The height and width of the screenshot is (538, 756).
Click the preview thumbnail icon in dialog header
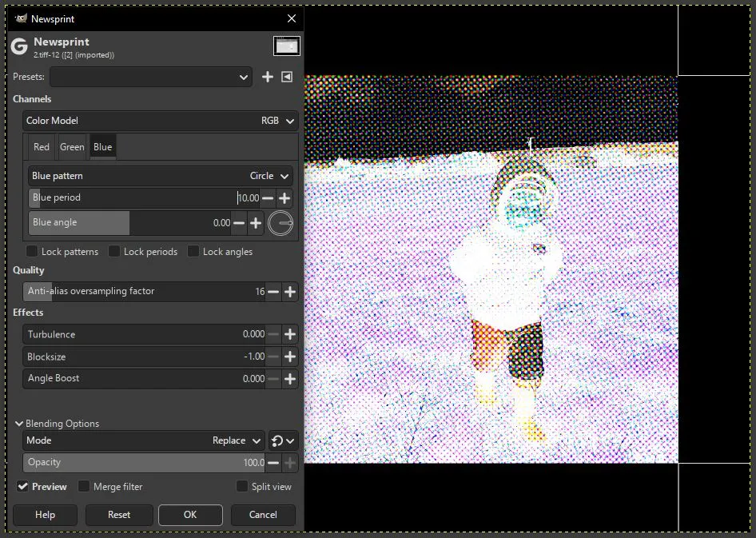(x=286, y=46)
